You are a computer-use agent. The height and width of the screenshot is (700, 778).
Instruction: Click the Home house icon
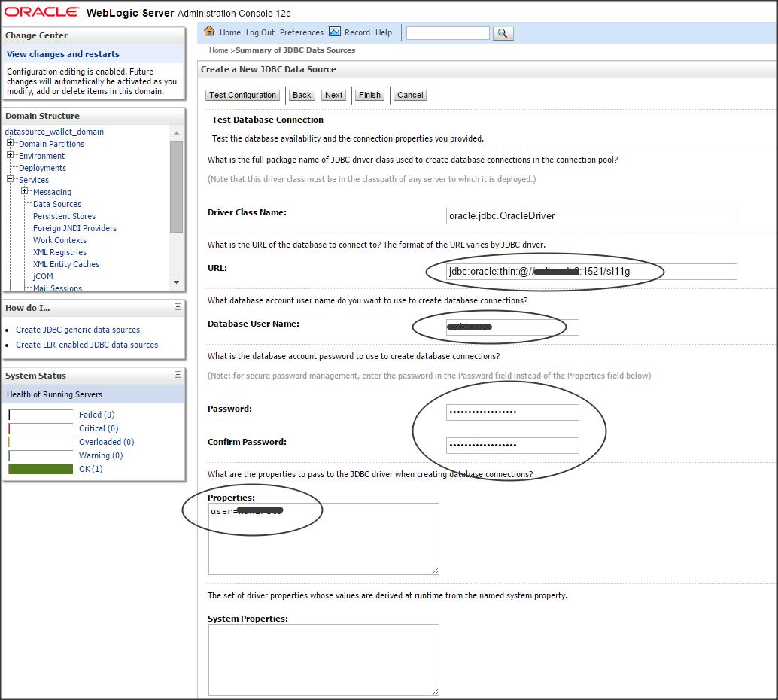(209, 31)
